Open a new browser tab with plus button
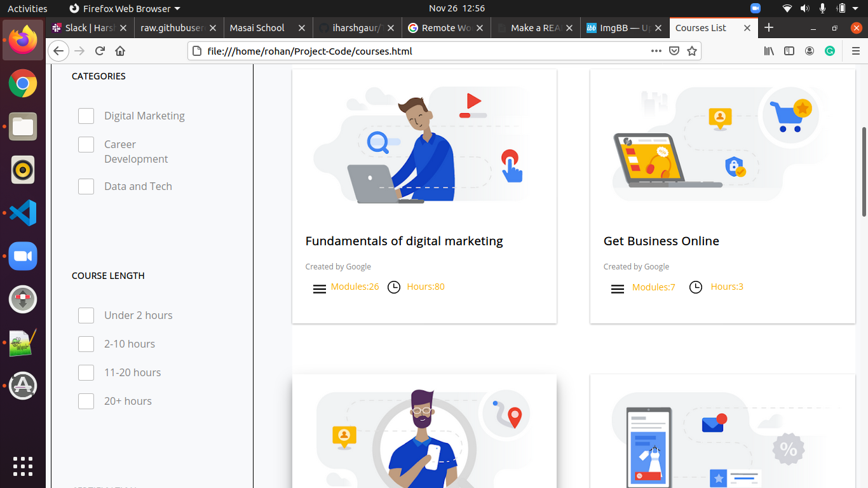This screenshot has height=488, width=868. click(x=769, y=27)
